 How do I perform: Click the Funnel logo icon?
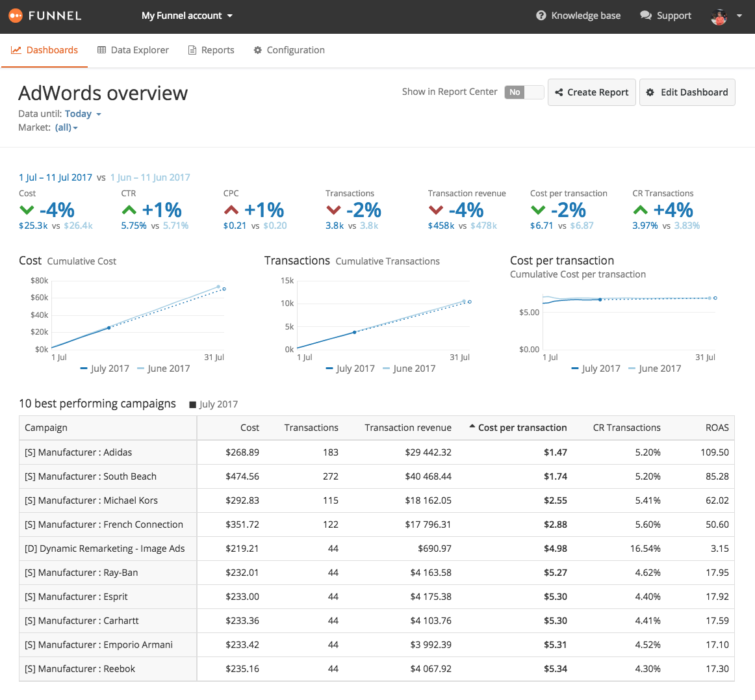pos(16,16)
